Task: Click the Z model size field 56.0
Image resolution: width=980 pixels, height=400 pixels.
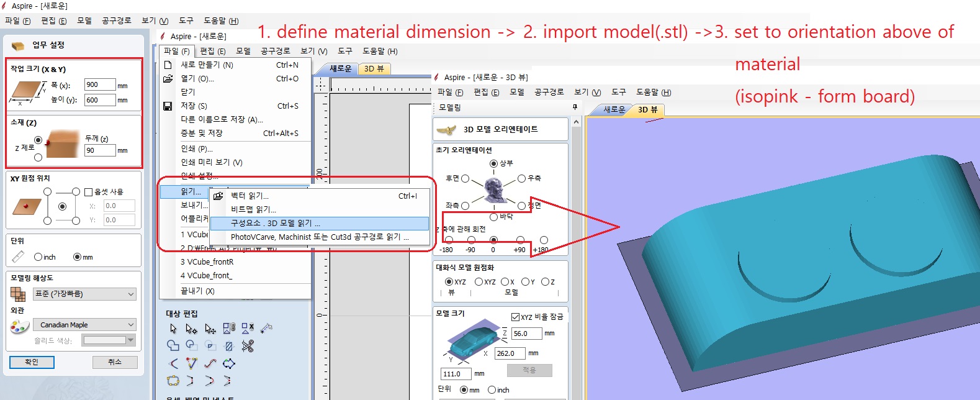Action: 526,334
